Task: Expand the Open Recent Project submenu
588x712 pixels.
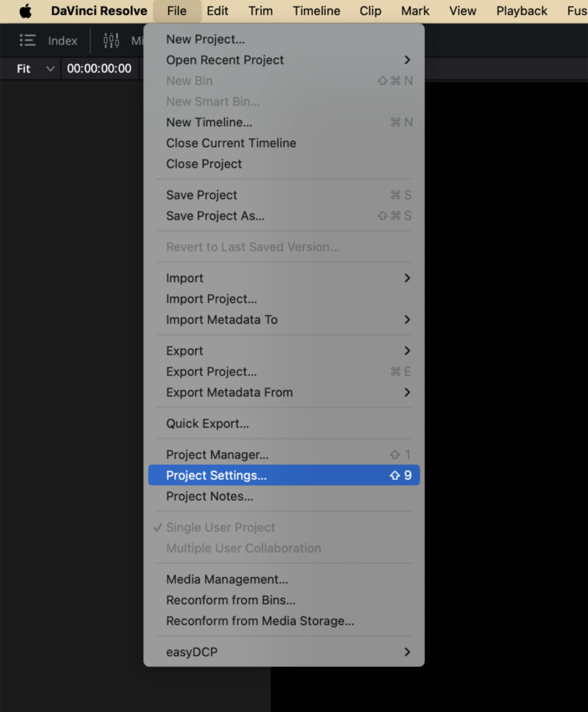Action: coord(284,60)
